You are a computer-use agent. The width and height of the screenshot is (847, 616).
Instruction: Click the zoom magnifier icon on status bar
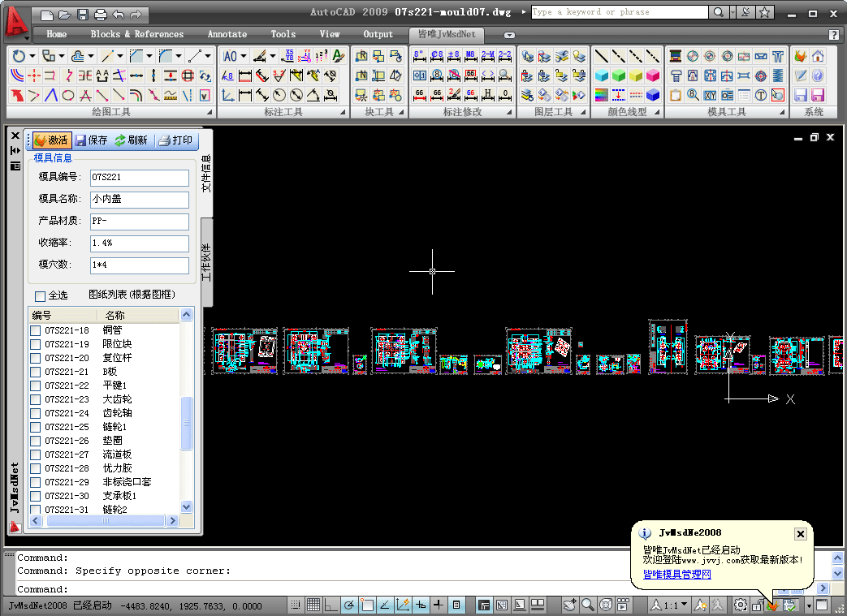[x=586, y=605]
